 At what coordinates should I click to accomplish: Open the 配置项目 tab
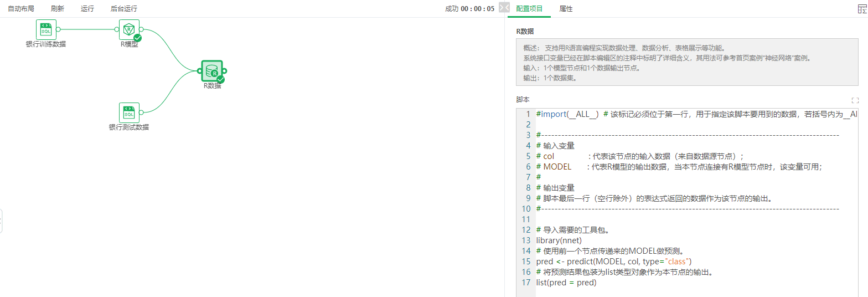tap(529, 9)
